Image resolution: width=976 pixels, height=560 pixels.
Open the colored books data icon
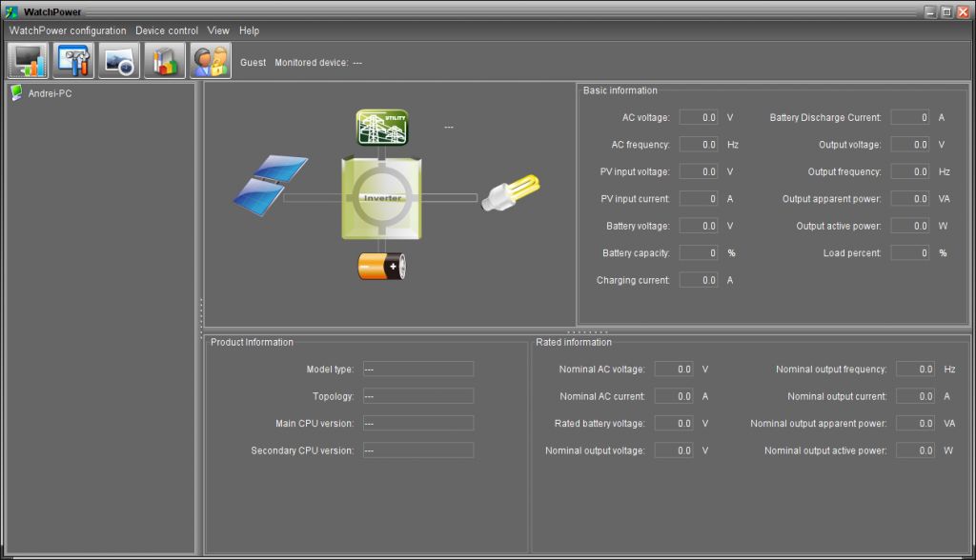[x=165, y=61]
